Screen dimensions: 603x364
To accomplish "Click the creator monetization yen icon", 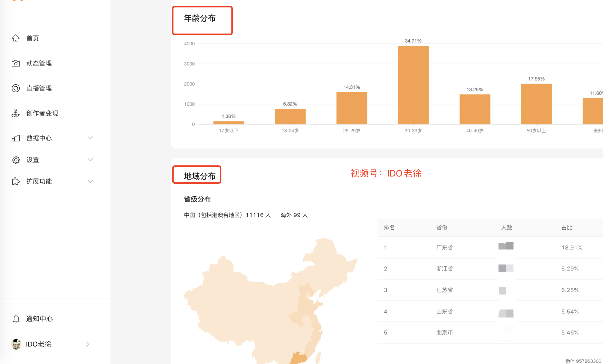I will [16, 113].
